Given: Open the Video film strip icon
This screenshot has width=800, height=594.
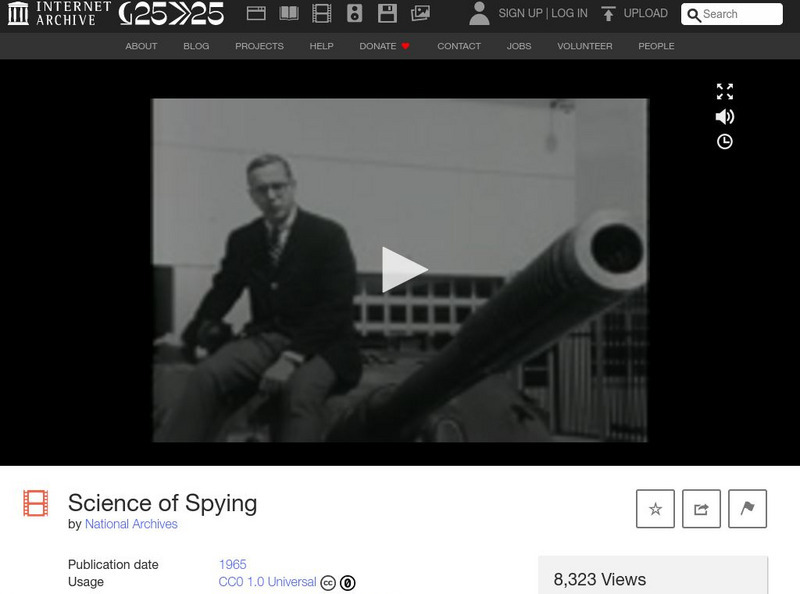Looking at the screenshot, I should (321, 13).
